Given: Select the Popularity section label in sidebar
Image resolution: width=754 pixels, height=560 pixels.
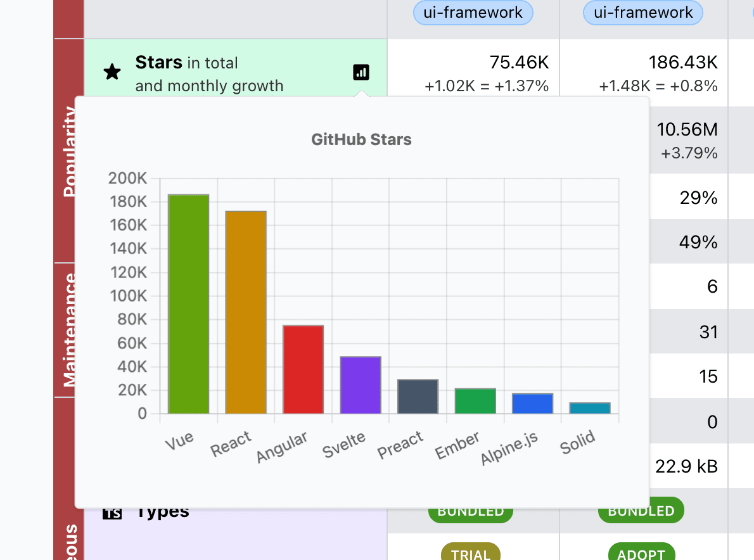Looking at the screenshot, I should [x=68, y=151].
